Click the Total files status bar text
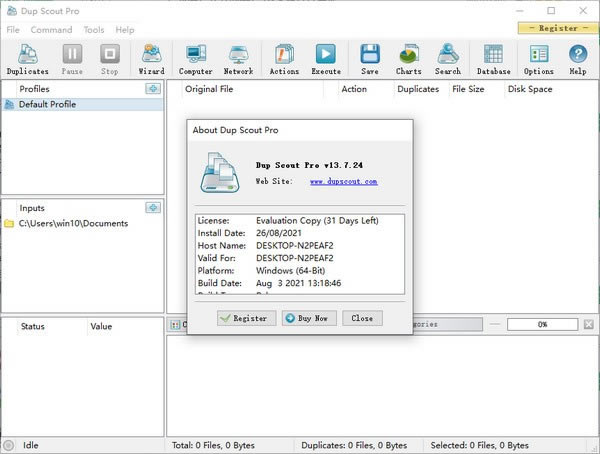Screen dimensions: 600x454 tap(213, 445)
